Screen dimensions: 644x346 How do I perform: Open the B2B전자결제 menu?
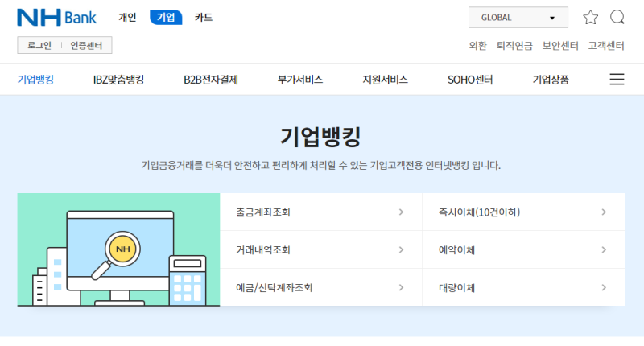pyautogui.click(x=211, y=80)
